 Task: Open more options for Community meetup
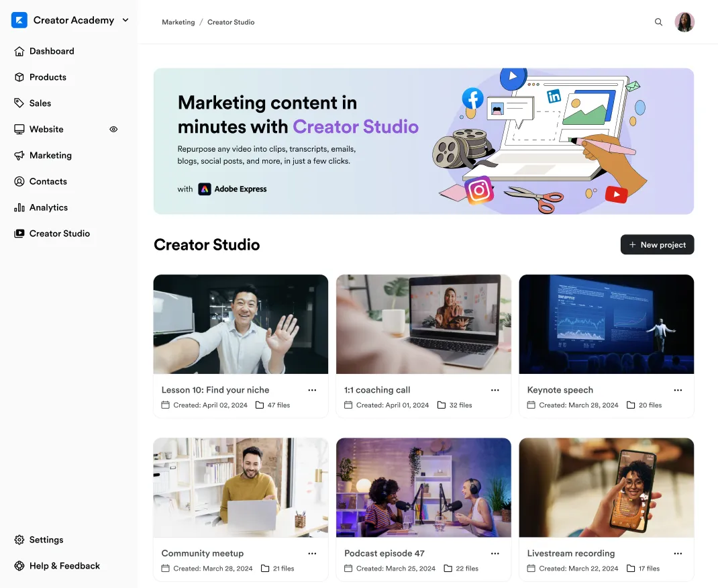(x=312, y=554)
